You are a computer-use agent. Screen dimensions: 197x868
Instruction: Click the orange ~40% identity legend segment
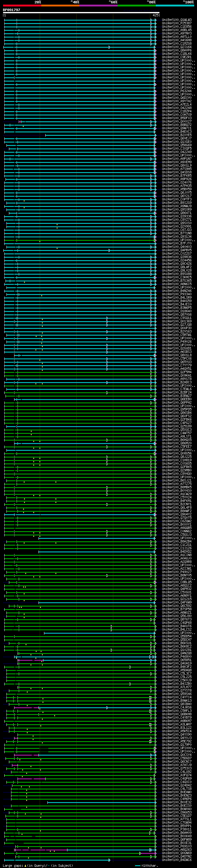pyautogui.click(x=60, y=6)
